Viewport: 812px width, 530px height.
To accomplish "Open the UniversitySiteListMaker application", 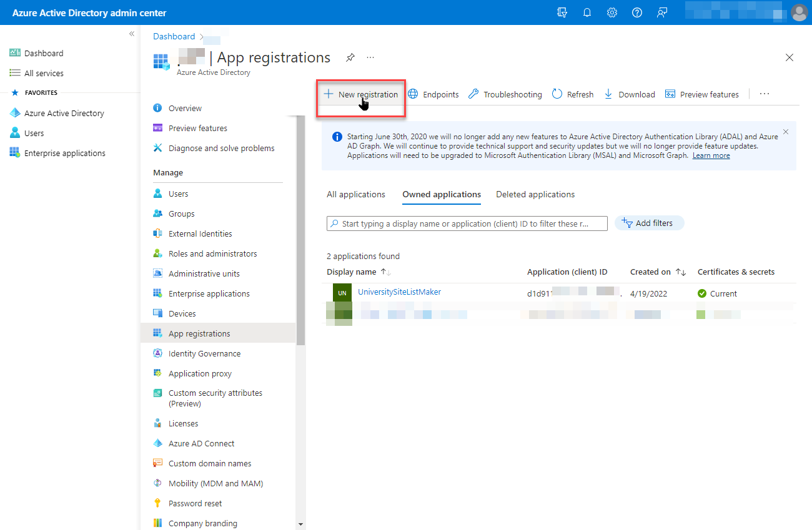I will [399, 292].
